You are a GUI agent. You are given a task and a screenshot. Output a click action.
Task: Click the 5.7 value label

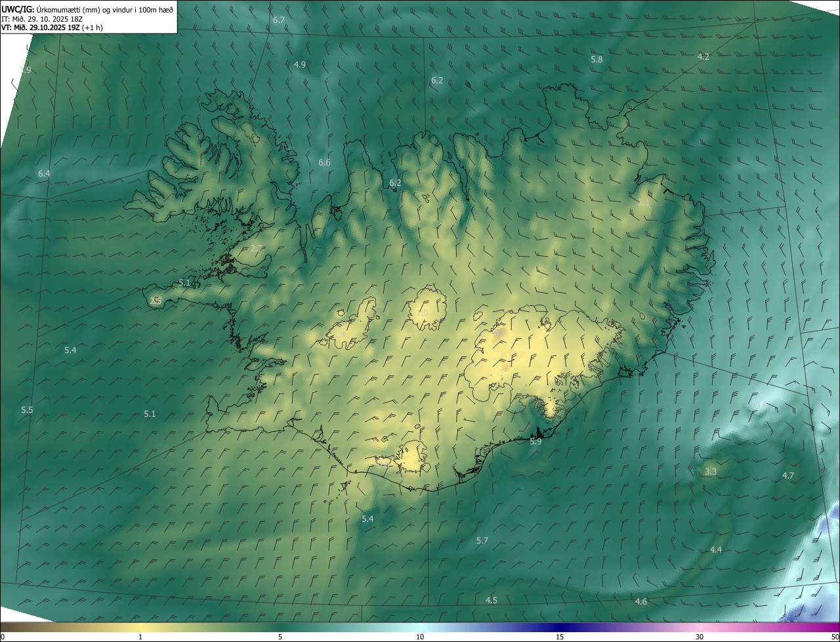click(482, 540)
